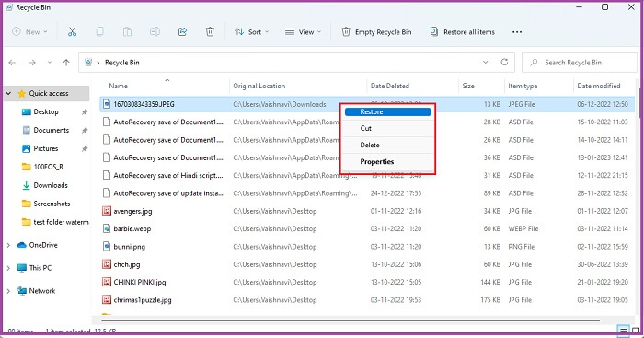Image resolution: width=644 pixels, height=338 pixels.
Task: Click the horizontal scrollbar at the bottom
Action: [351, 320]
